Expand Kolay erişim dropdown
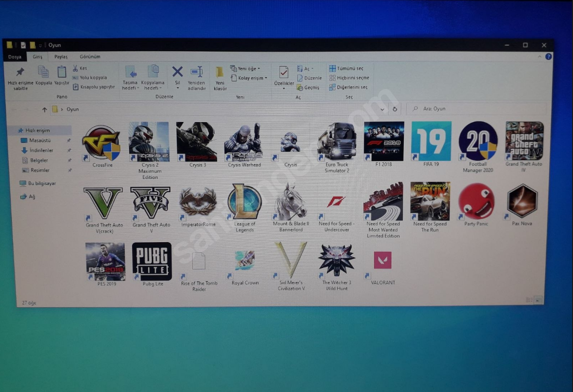Viewport: 573px width, 392px height. (249, 78)
